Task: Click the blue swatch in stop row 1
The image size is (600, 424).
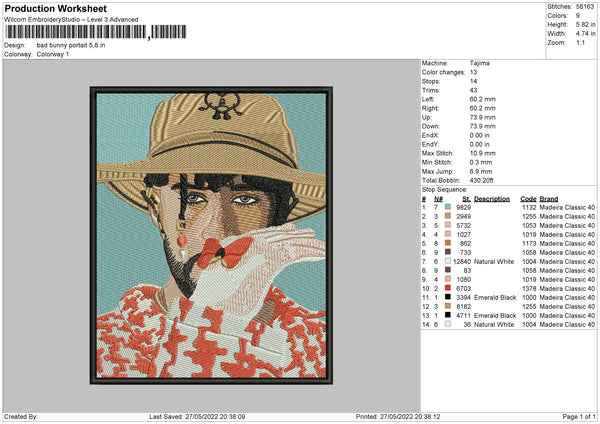Action: coord(448,207)
